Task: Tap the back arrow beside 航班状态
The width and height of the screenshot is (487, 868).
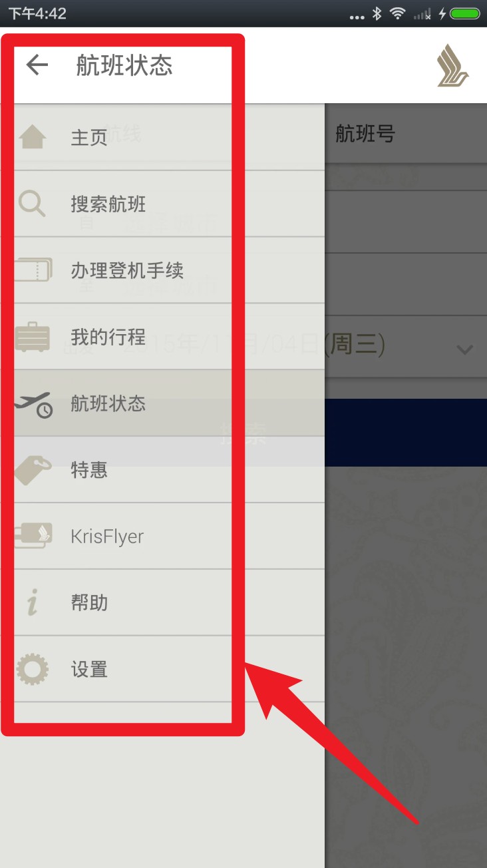Action: [x=37, y=65]
